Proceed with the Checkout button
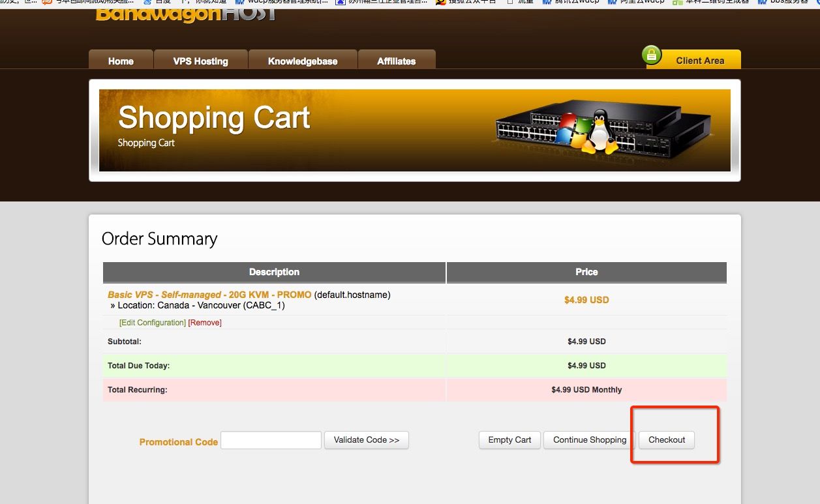Image resolution: width=820 pixels, height=504 pixels. [667, 440]
